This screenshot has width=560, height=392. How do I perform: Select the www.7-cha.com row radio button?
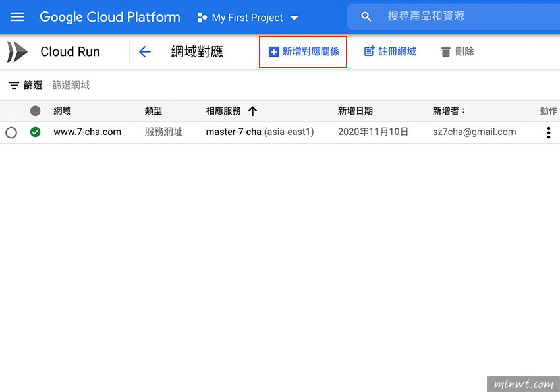[x=11, y=132]
